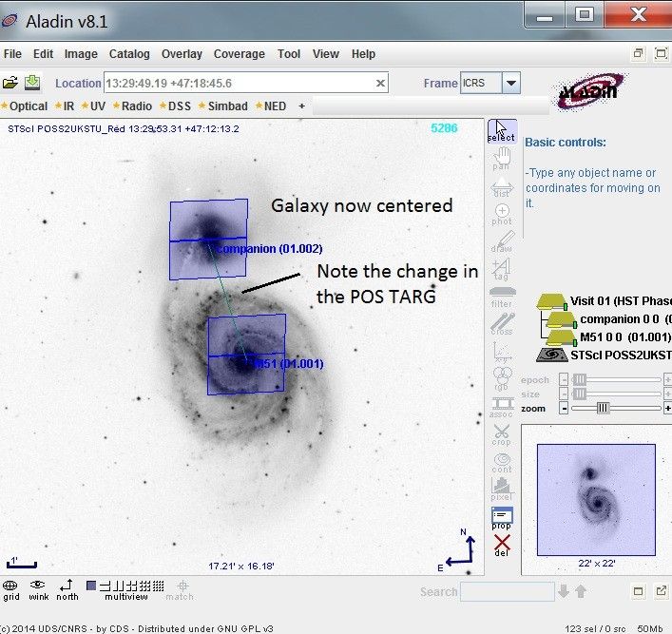
Task: Open the File menu
Action: [12, 54]
